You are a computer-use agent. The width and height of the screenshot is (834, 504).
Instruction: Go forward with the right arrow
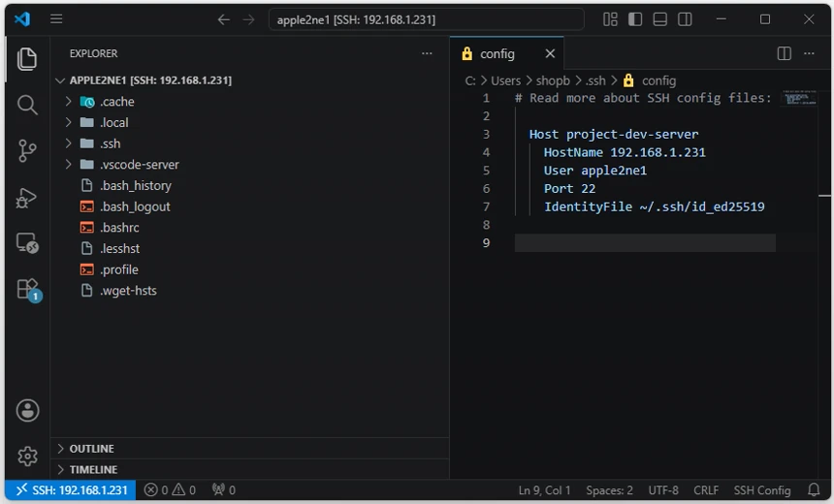coord(248,19)
